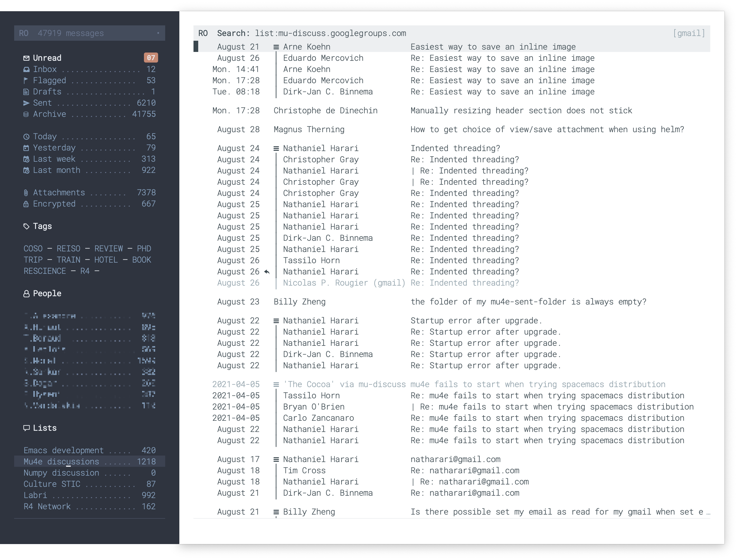Click the Sent paper-plane icon

pyautogui.click(x=26, y=103)
